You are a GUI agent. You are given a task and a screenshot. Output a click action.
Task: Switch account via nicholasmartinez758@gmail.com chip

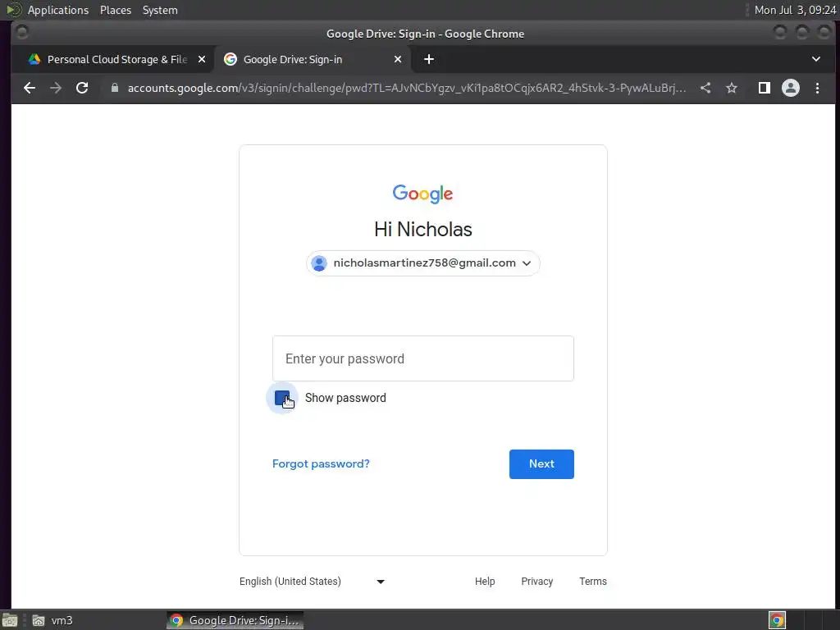pyautogui.click(x=423, y=263)
